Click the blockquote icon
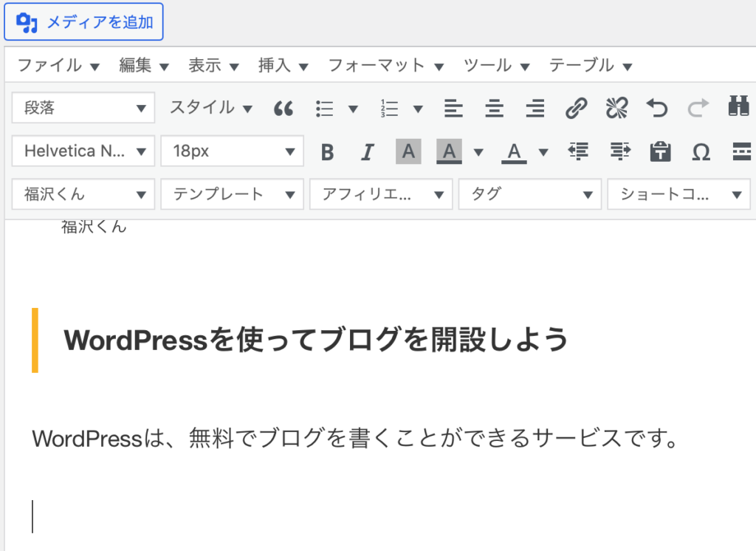756x551 pixels. coord(283,109)
